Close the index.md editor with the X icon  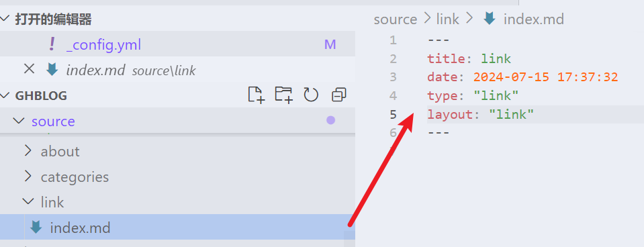[29, 69]
